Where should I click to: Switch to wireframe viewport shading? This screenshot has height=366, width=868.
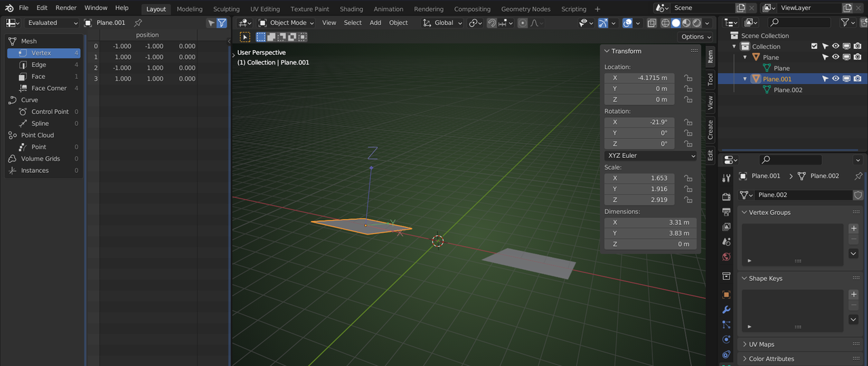click(665, 22)
